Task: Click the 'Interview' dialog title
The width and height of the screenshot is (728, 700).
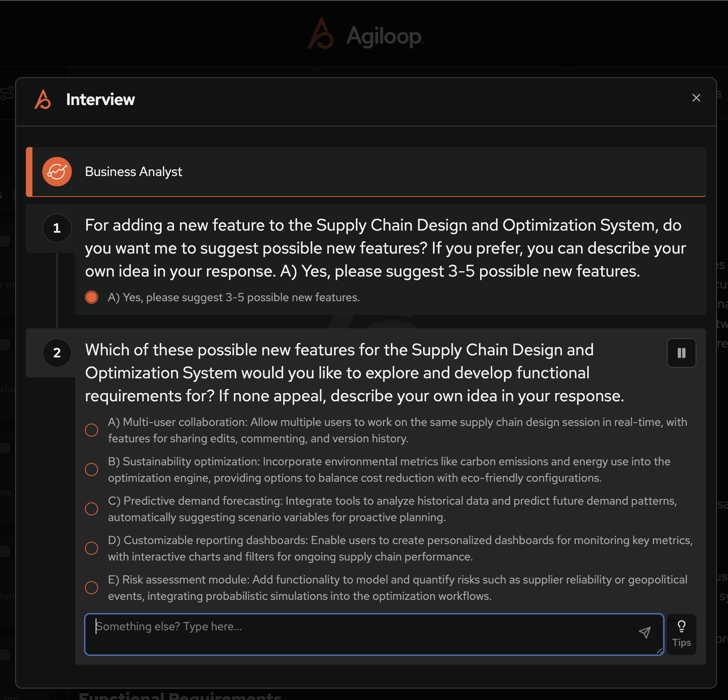Action: 101,99
